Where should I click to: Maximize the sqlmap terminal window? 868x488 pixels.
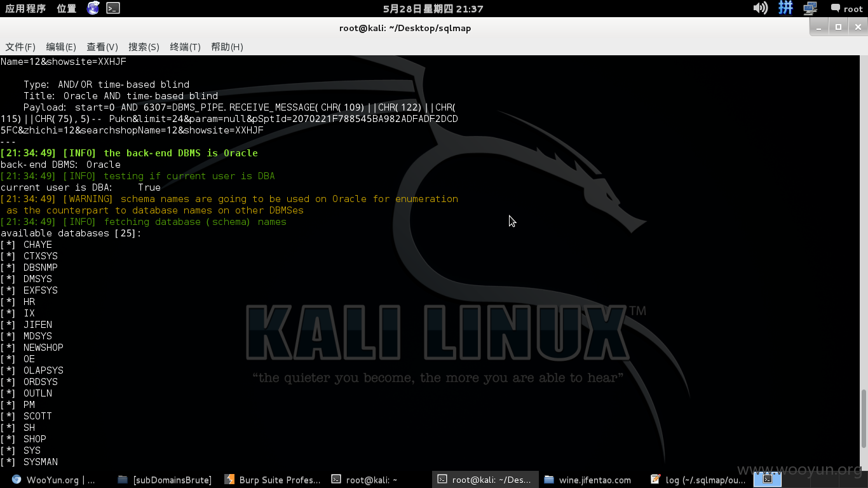pyautogui.click(x=838, y=27)
